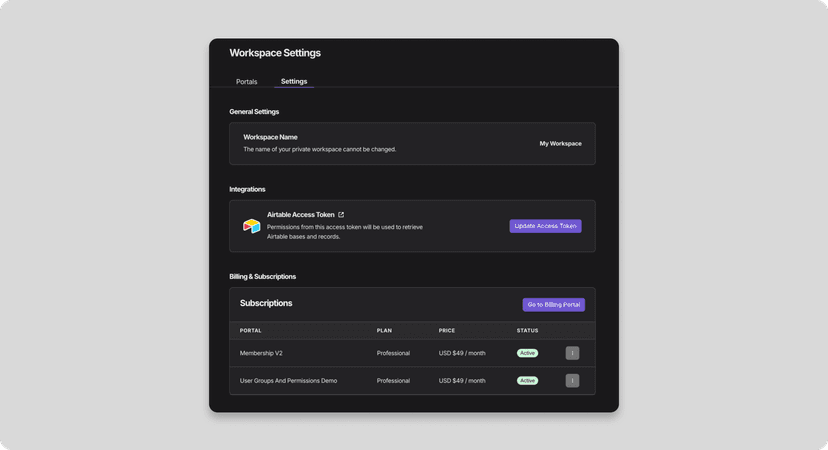Open the options menu for Membership V2
828x450 pixels.
pyautogui.click(x=572, y=353)
